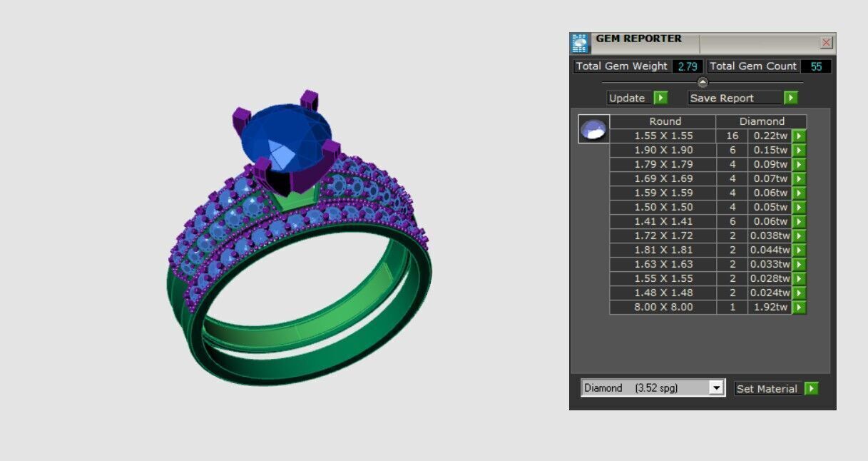Click the 1.92tw weight cell
The image size is (868, 461).
click(770, 307)
